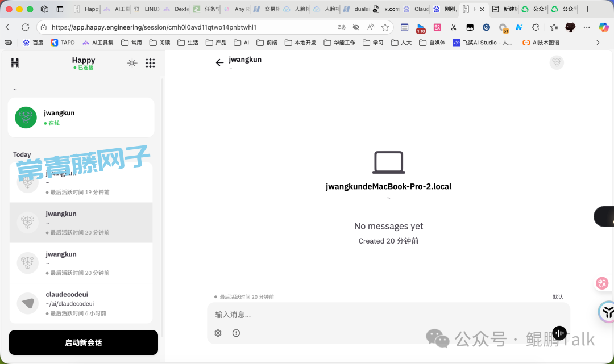Image resolution: width=614 pixels, height=364 pixels.
Task: Click the circled exclamation icon under message box
Action: (236, 333)
